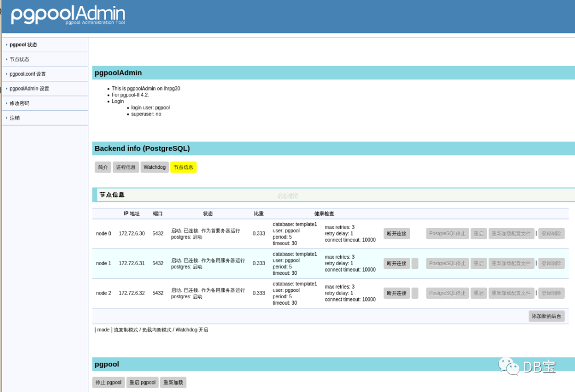Screen dimensions: 575x392
Task: Select IP address 172.72.6.31
Action: 132,263
